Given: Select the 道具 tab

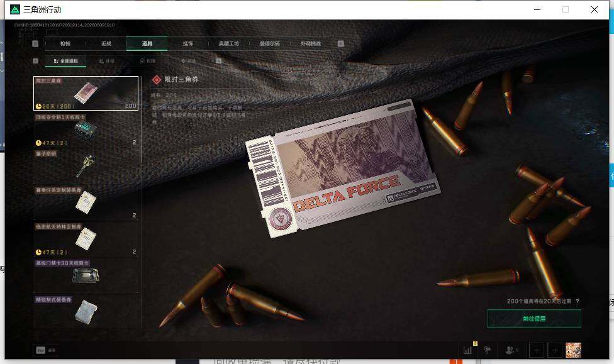Looking at the screenshot, I should point(147,43).
